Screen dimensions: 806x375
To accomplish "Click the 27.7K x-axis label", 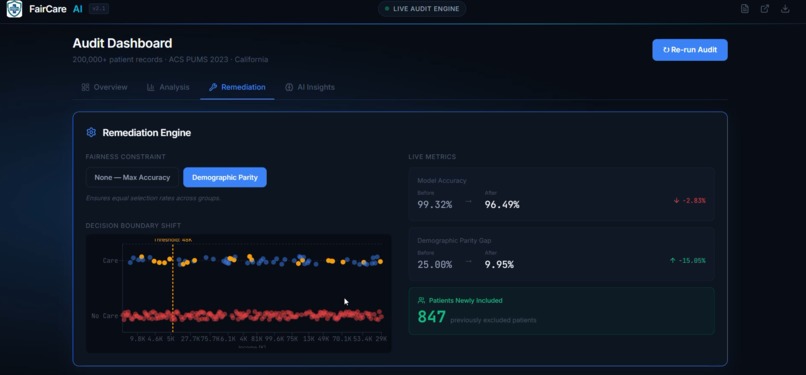I will (x=189, y=339).
